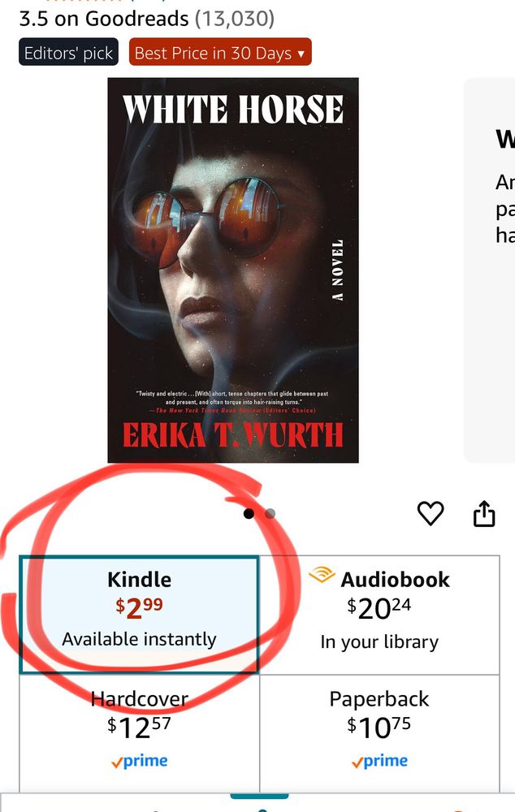Expand the Best Price in 30 Days dropdown
The width and height of the screenshot is (515, 812).
(x=220, y=52)
